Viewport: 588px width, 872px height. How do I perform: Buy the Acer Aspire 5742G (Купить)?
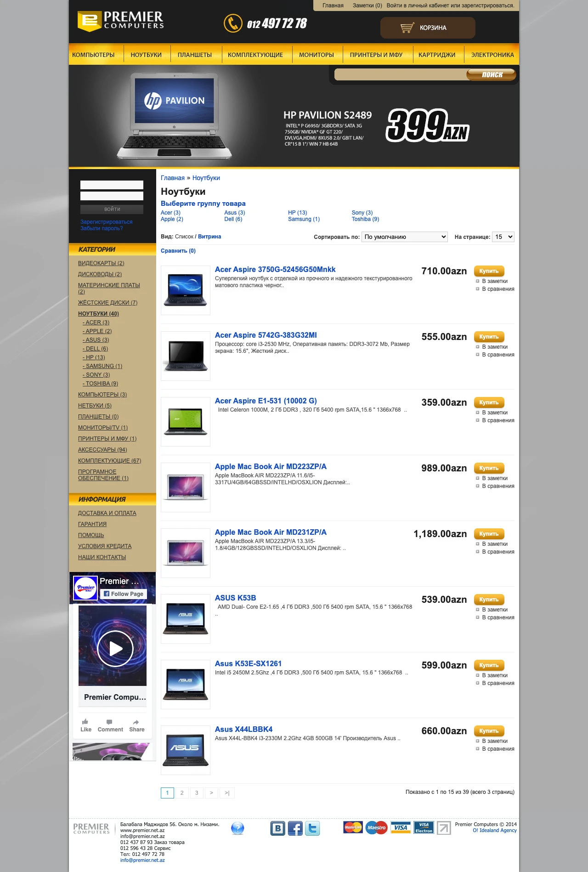click(x=489, y=337)
